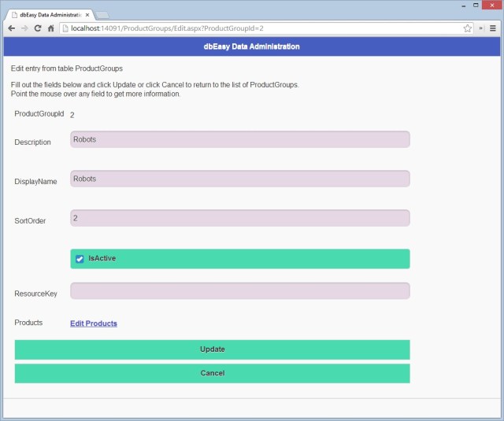The width and height of the screenshot is (504, 421).
Task: Select the dbEasy Data Administration browser tab
Action: [x=50, y=15]
